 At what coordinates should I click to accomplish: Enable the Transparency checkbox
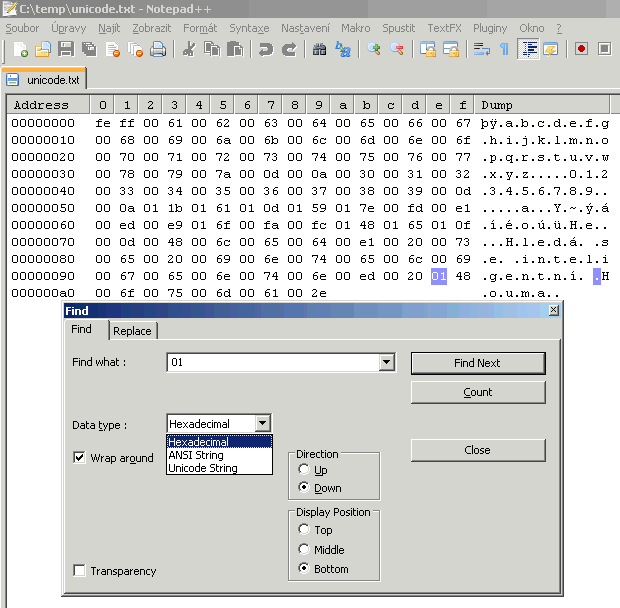click(80, 571)
